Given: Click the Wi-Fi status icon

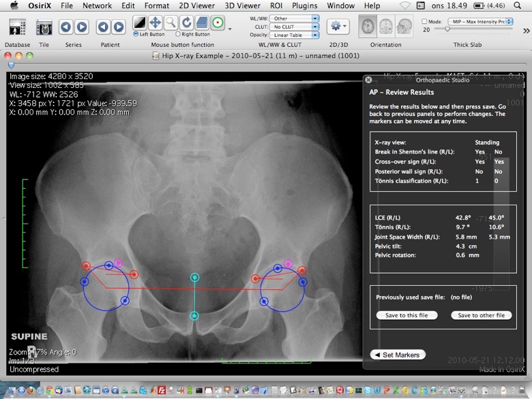Looking at the screenshot, I should [405, 5].
